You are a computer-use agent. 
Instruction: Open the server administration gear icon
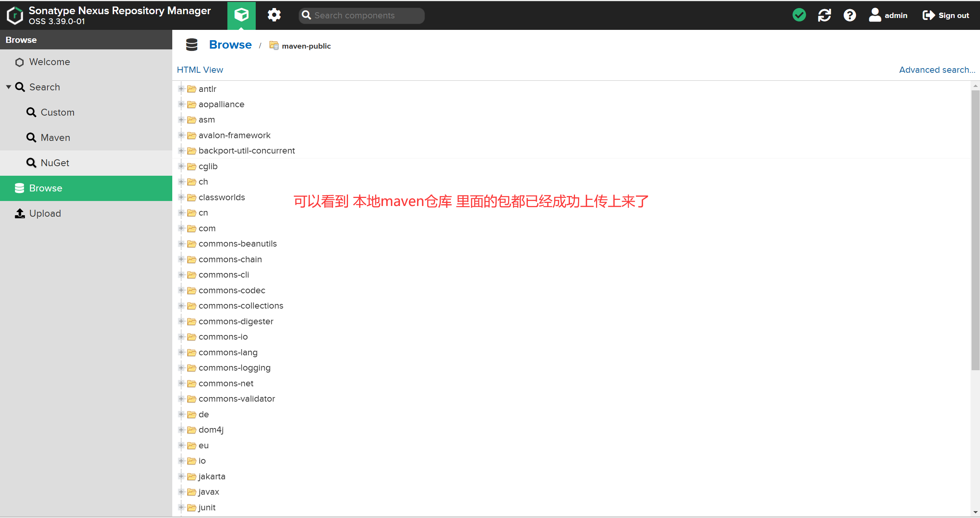274,15
